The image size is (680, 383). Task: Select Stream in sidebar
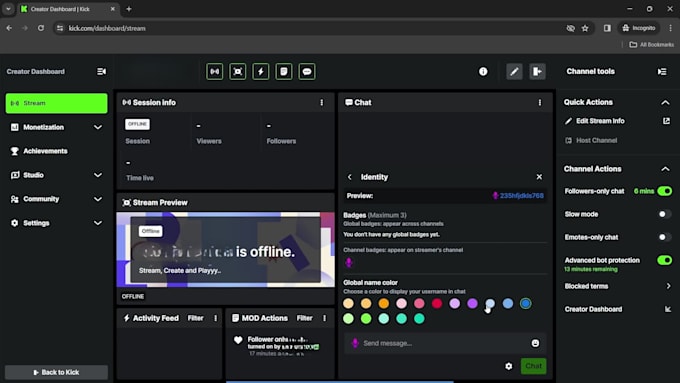tap(56, 103)
